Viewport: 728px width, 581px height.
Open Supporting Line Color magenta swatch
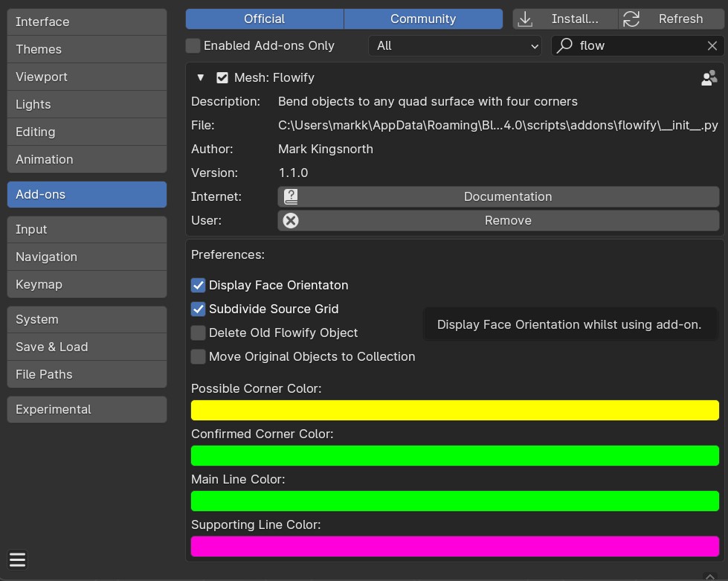[x=455, y=547]
